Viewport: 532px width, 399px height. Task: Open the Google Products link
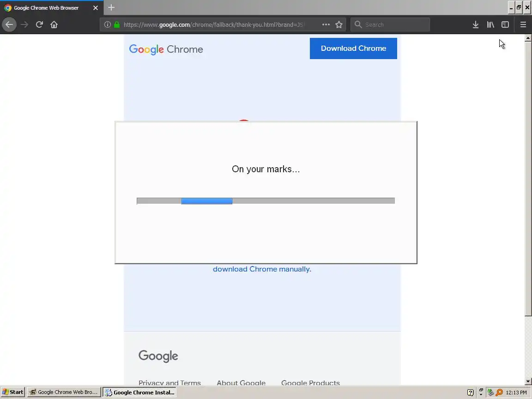tap(310, 382)
